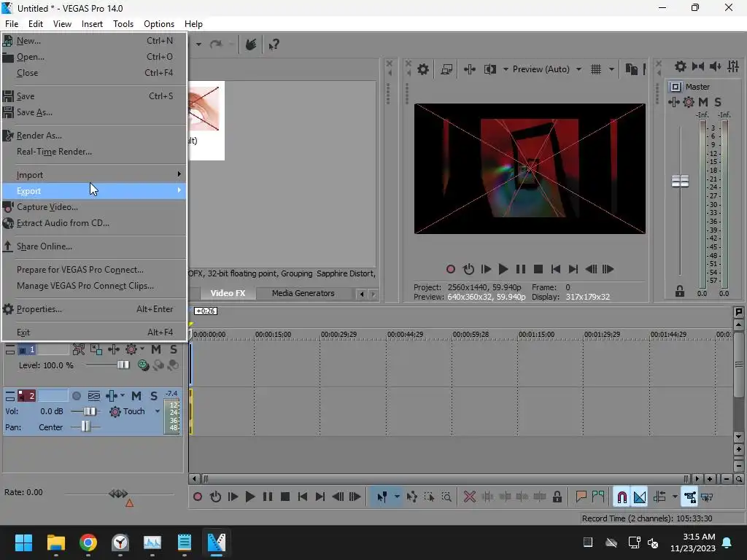747x560 pixels.
Task: Open Preview (Auto) quality dropdown
Action: pos(578,69)
